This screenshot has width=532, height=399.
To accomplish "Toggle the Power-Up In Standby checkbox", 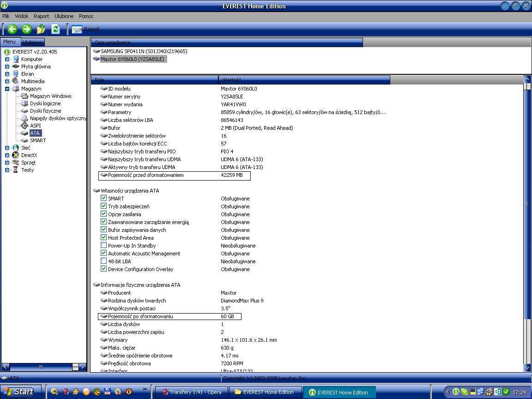I will [104, 245].
